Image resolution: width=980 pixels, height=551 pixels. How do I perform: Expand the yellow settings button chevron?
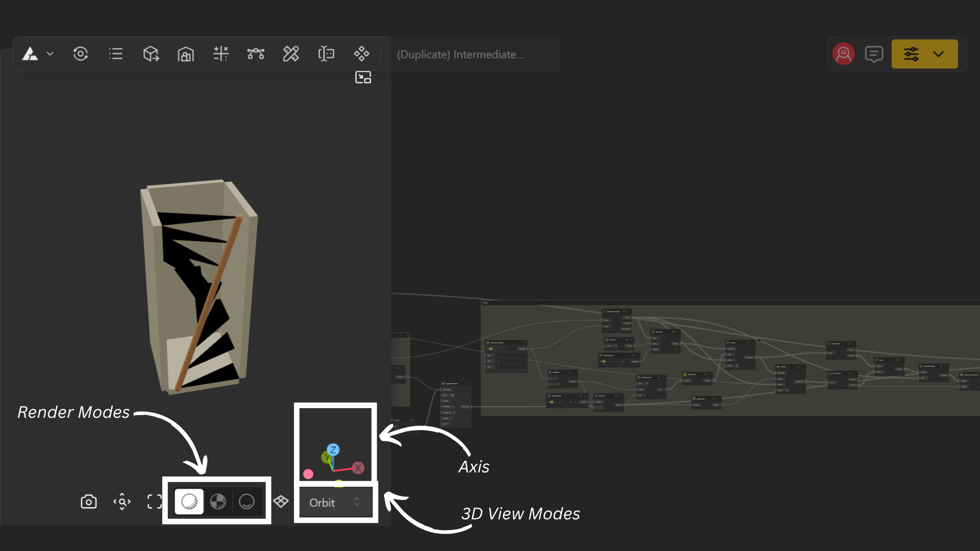click(x=939, y=54)
